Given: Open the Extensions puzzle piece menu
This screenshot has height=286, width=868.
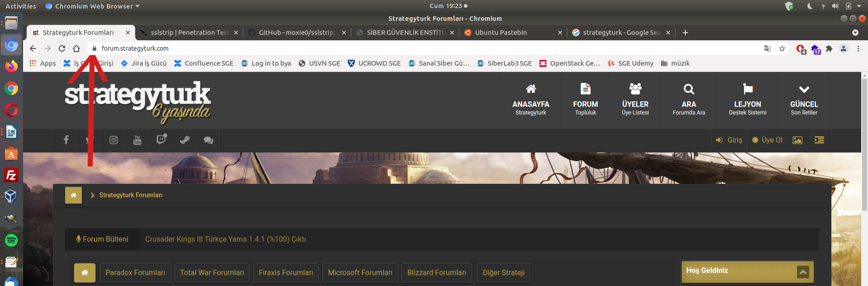Looking at the screenshot, I should coord(829,48).
